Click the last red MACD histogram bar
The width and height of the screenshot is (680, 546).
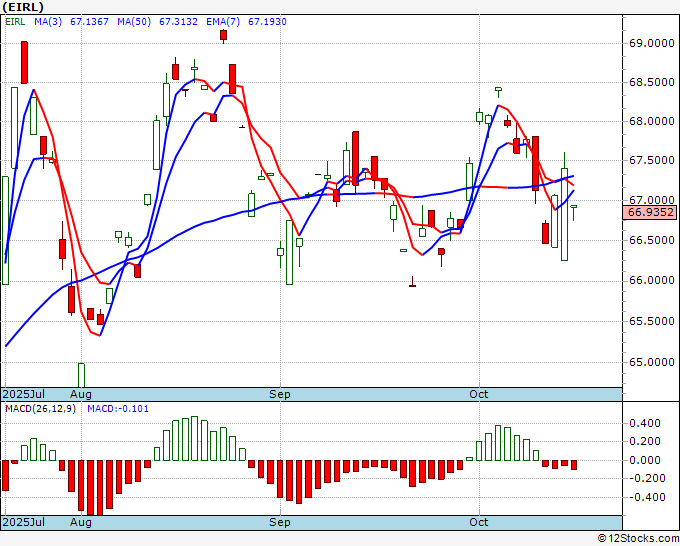574,465
